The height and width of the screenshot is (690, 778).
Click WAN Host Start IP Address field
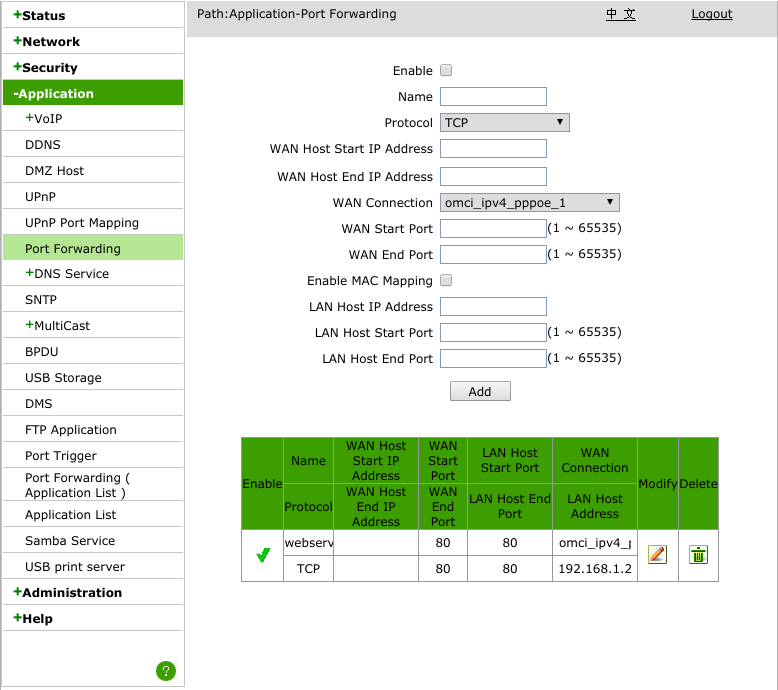(493, 148)
